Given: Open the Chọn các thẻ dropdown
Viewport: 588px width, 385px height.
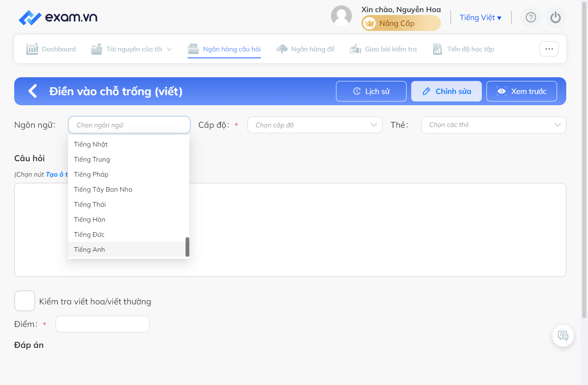Looking at the screenshot, I should (494, 125).
